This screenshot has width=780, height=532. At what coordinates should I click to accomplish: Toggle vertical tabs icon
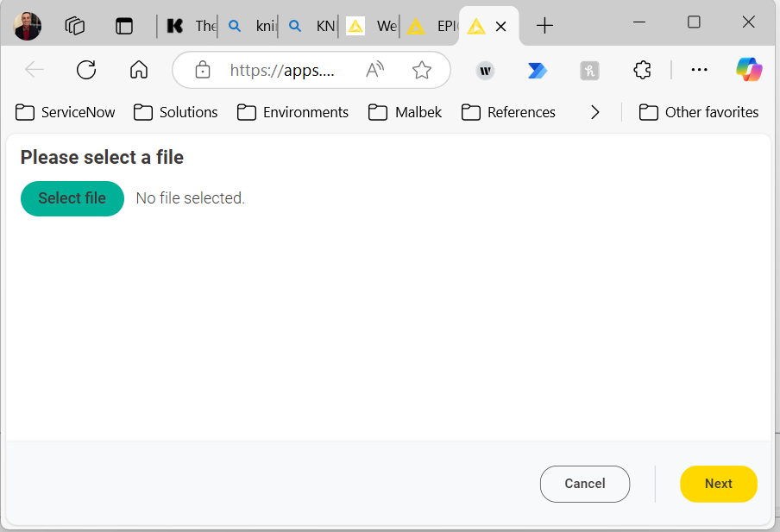point(124,26)
